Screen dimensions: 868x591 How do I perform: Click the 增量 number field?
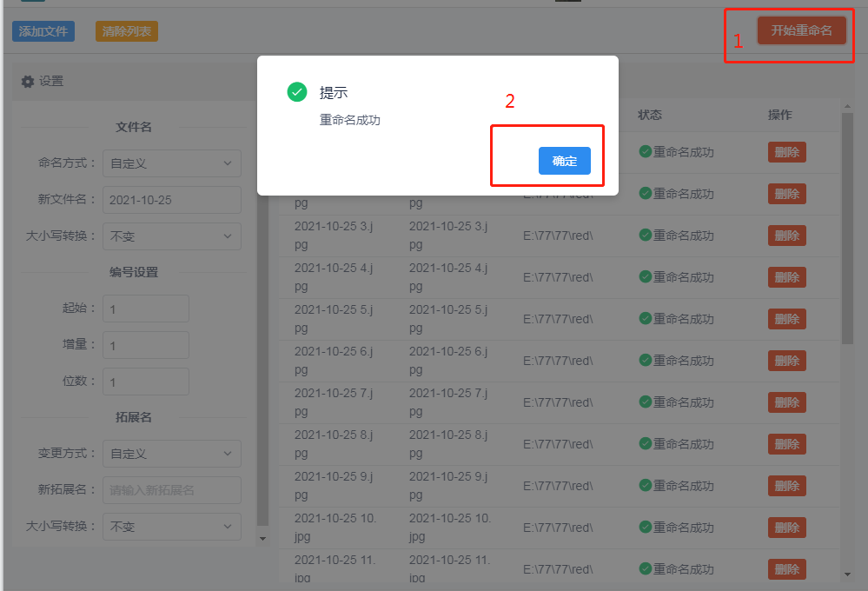click(146, 345)
